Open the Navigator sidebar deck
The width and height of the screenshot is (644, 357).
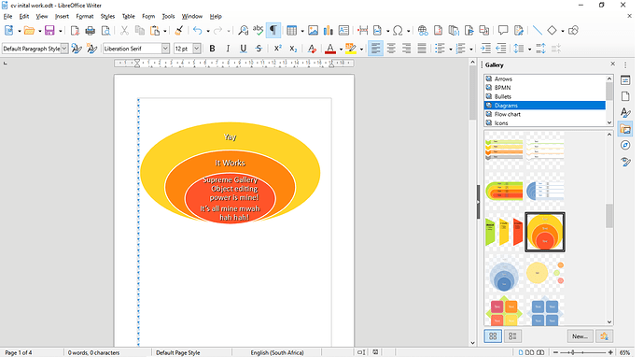(x=625, y=145)
